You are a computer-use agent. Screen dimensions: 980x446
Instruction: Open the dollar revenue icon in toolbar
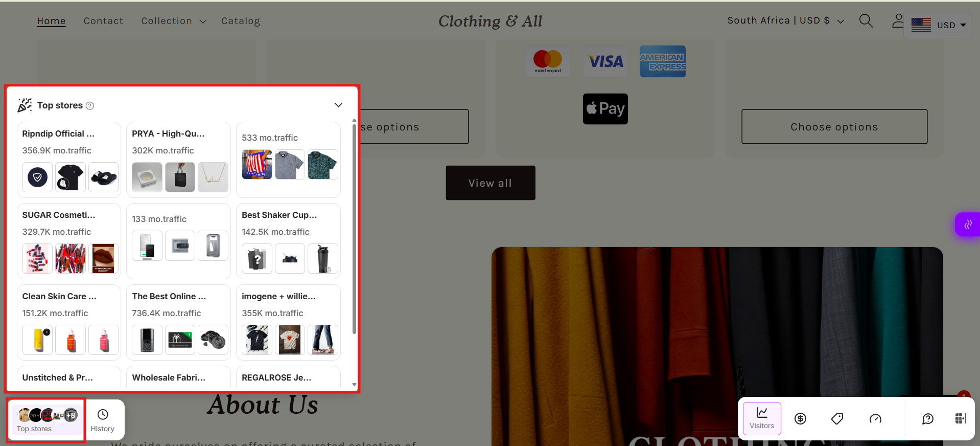800,419
